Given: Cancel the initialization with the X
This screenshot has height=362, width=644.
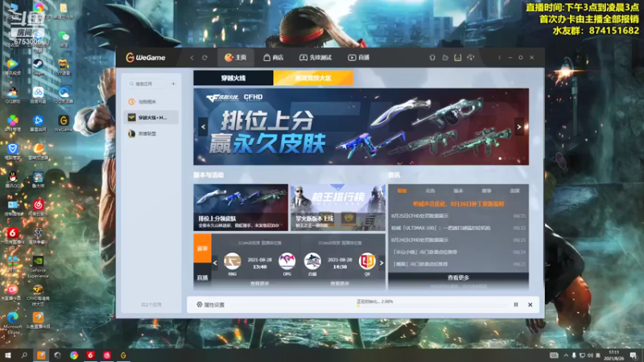Looking at the screenshot, I should (530, 305).
